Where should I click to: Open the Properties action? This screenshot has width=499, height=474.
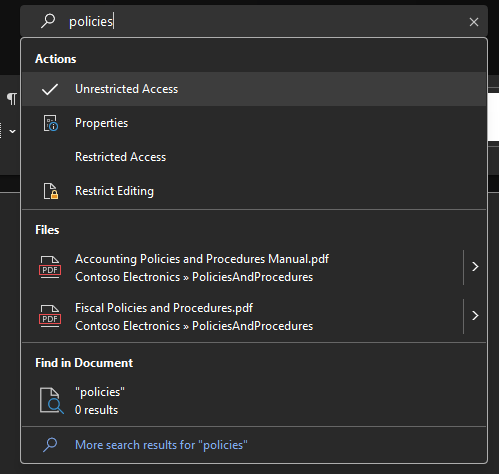[x=254, y=123]
